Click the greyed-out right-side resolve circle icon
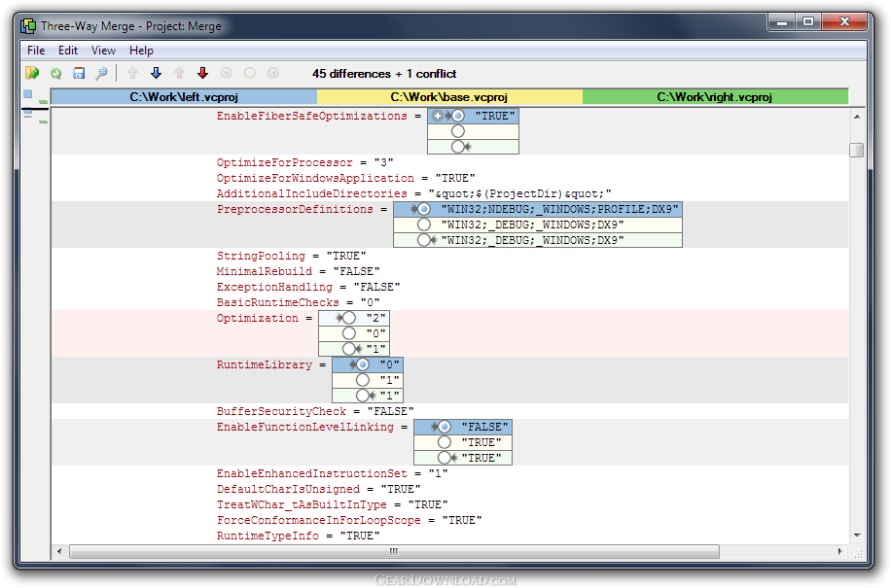This screenshot has height=588, width=891. pos(272,73)
